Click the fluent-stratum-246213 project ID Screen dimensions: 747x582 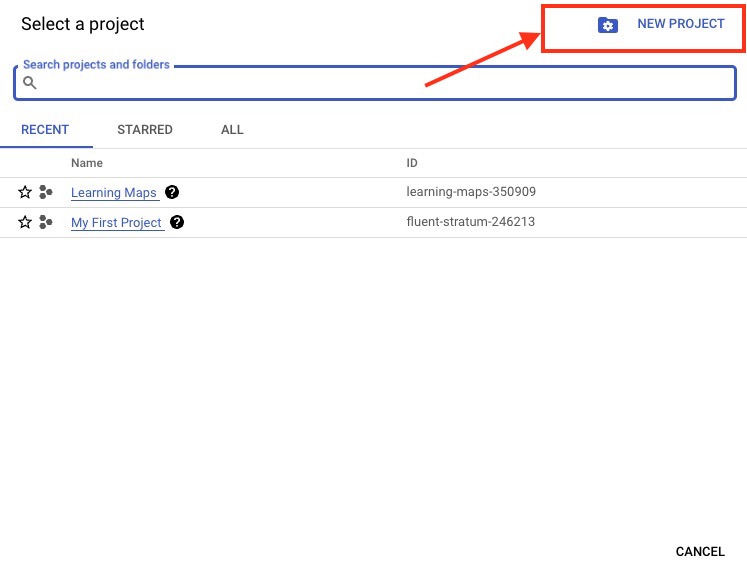[x=470, y=222]
